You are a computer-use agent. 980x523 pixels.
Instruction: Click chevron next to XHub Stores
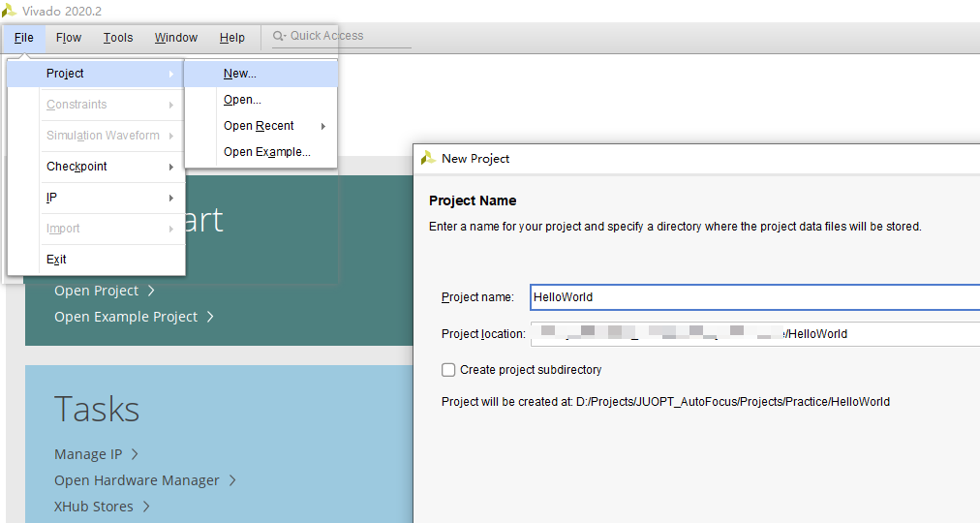click(145, 507)
